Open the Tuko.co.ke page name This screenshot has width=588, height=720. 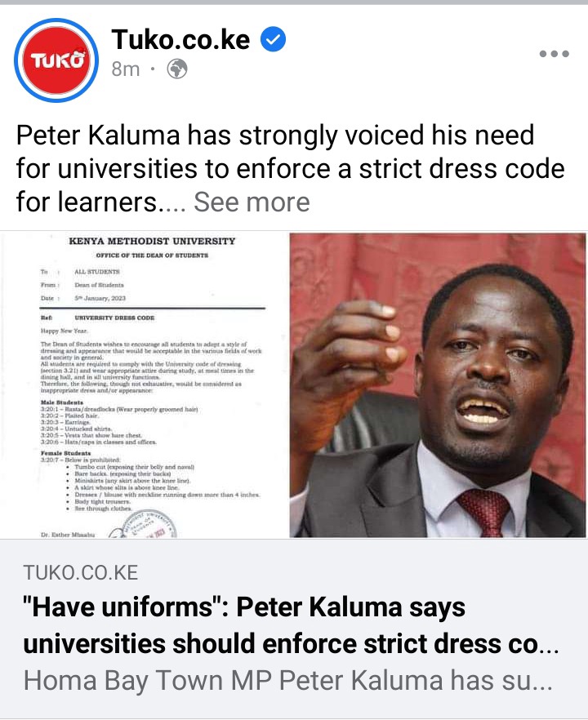point(180,39)
